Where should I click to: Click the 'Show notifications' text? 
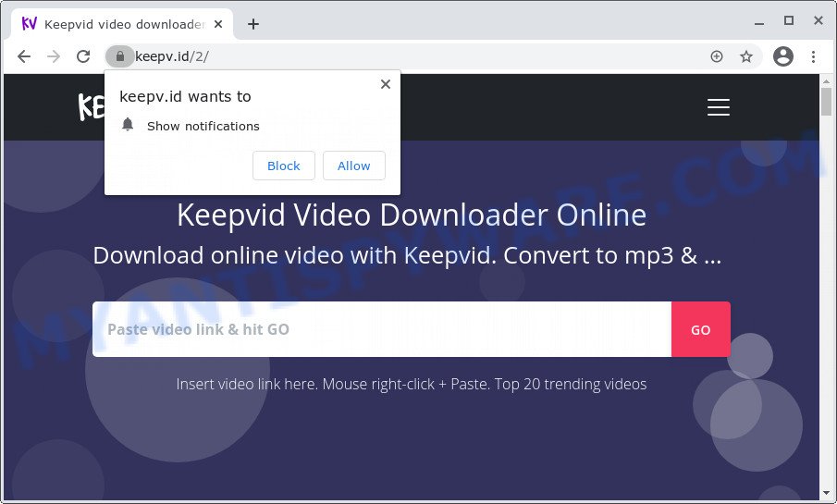point(203,126)
